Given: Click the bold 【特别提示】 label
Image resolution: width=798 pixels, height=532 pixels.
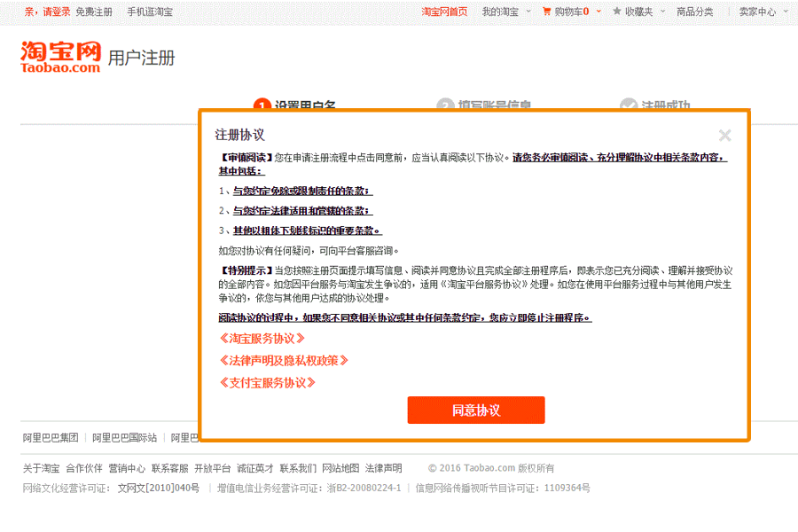Looking at the screenshot, I should [x=246, y=270].
